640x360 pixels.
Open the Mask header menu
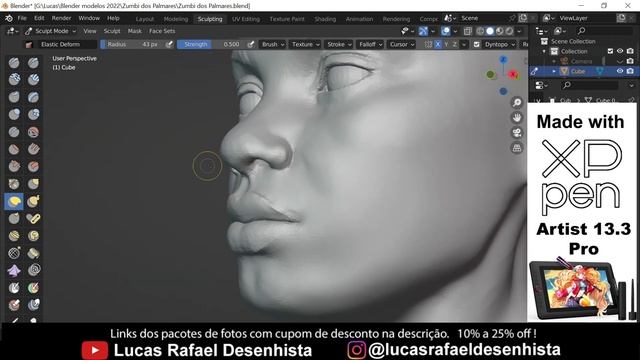(134, 31)
